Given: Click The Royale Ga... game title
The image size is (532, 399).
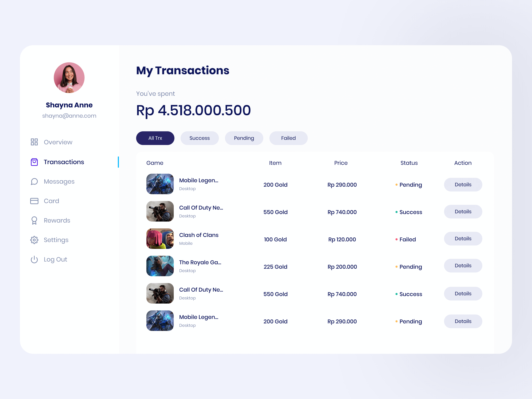Looking at the screenshot, I should (x=200, y=262).
